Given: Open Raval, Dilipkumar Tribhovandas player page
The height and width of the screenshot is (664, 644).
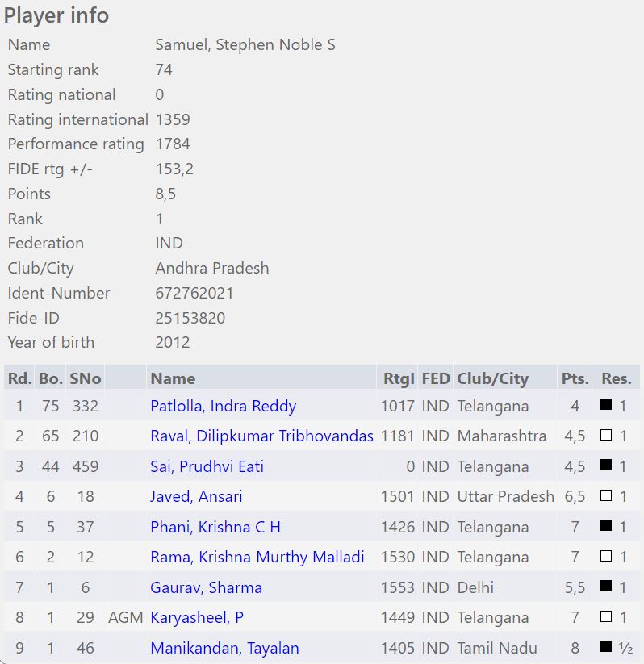Looking at the screenshot, I should pos(261,436).
